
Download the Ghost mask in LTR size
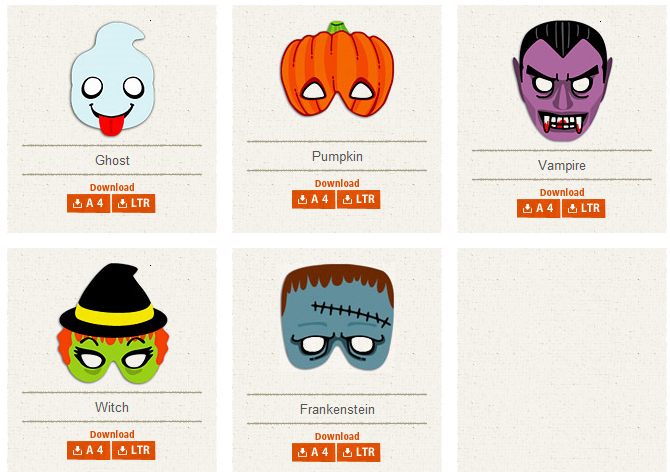pyautogui.click(x=134, y=203)
